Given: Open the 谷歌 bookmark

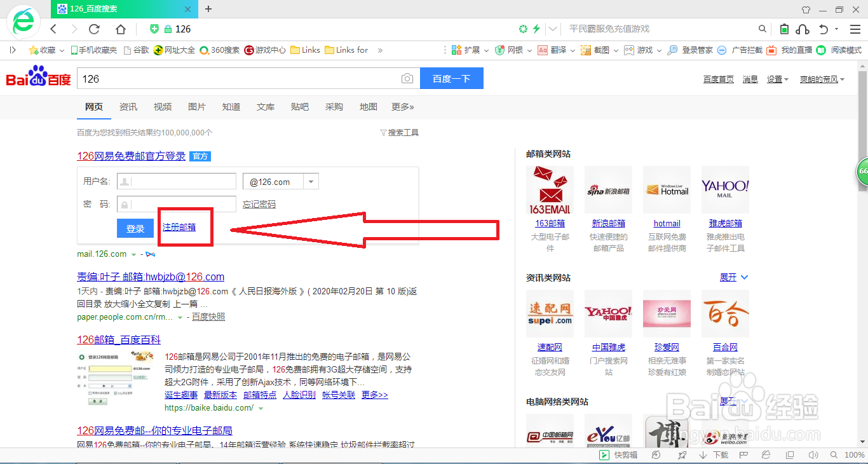Looking at the screenshot, I should tap(136, 50).
